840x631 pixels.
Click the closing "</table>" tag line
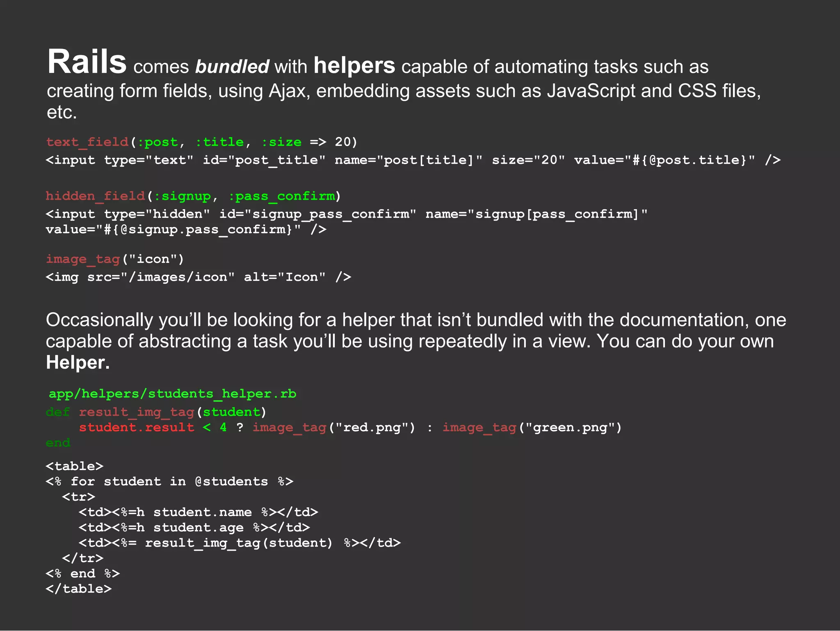pos(79,589)
